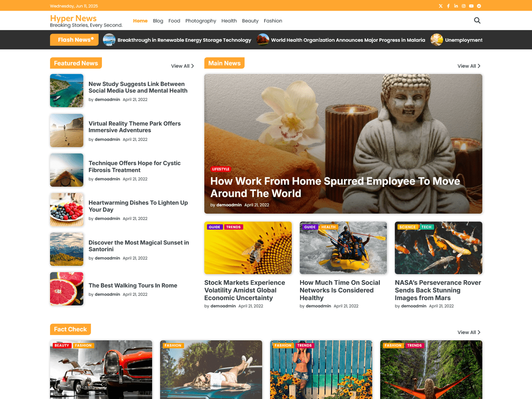532x399 pixels.
Task: Open the LIFESTYLE category tag
Action: [x=221, y=169]
